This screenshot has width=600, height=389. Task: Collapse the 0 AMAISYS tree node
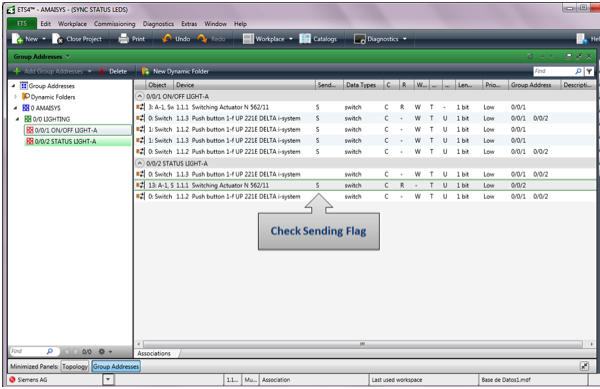point(15,108)
